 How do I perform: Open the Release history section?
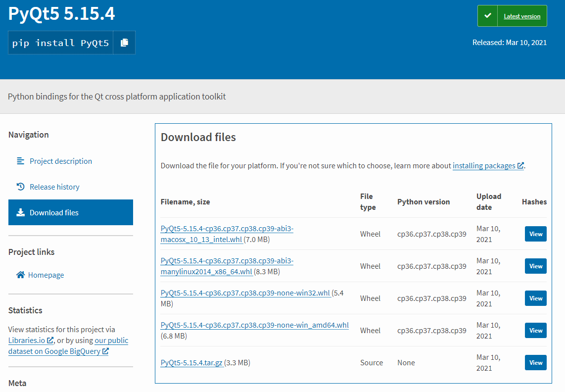coord(54,187)
